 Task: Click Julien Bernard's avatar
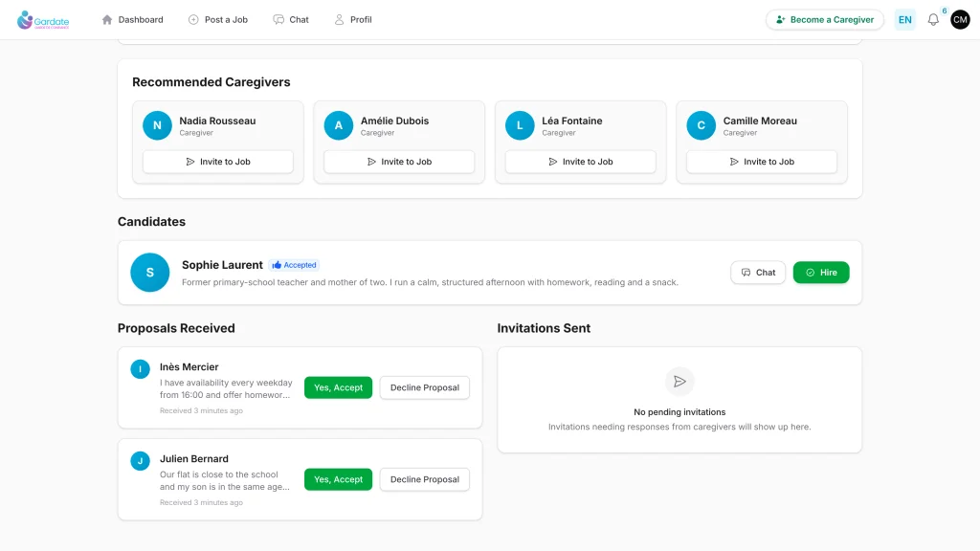(140, 461)
